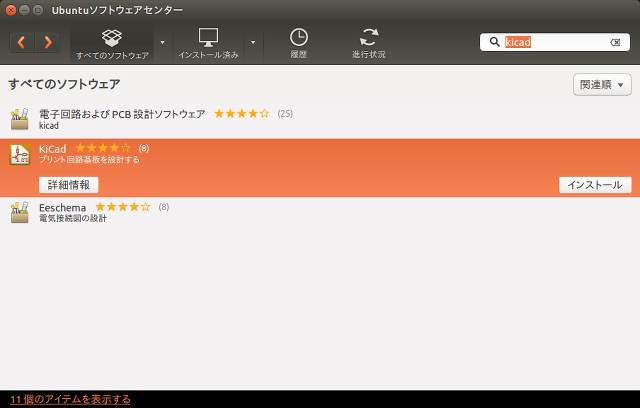Open the 進行状況 progress view
This screenshot has height=408, width=640.
tap(369, 44)
